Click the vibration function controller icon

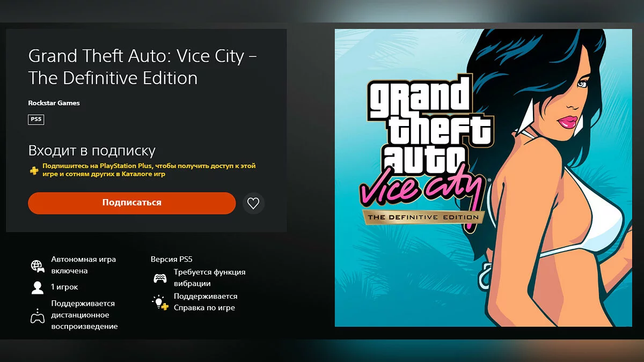(160, 278)
